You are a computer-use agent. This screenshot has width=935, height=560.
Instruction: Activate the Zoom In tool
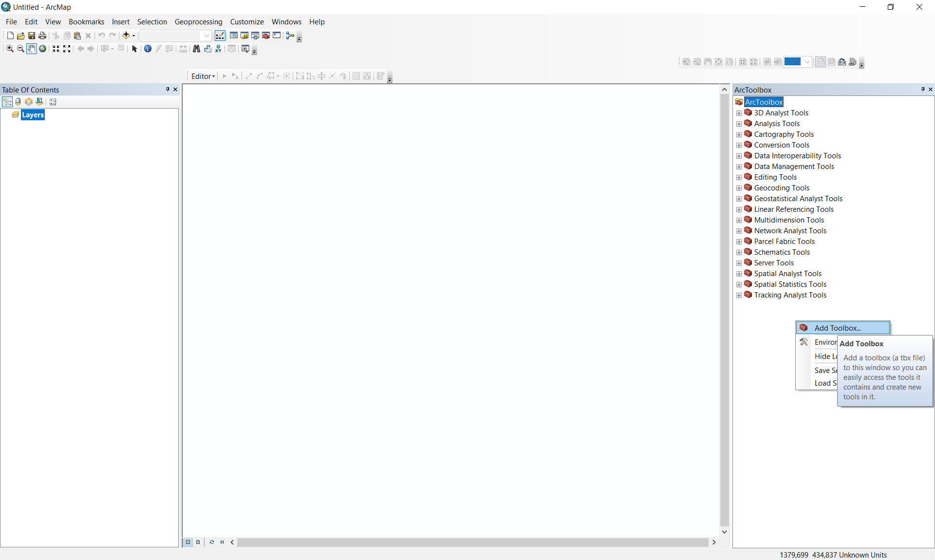tap(10, 49)
